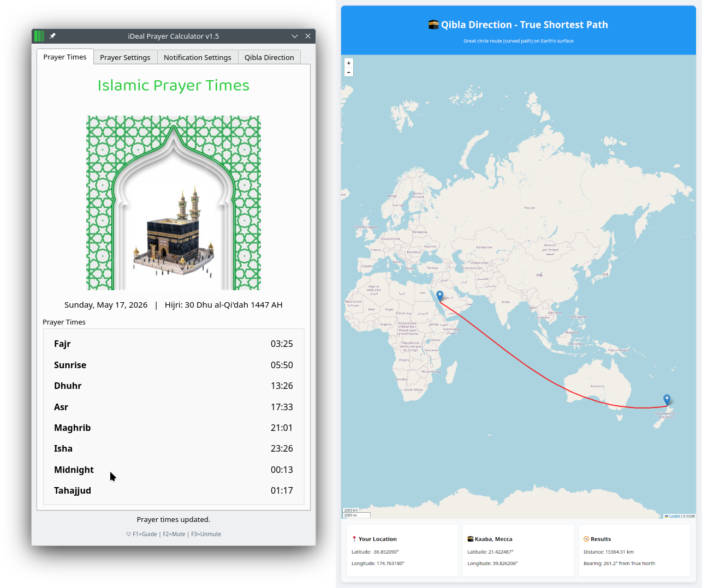Viewport: 702px width, 588px height.
Task: Open the Prayer Settings tab
Action: [x=125, y=57]
